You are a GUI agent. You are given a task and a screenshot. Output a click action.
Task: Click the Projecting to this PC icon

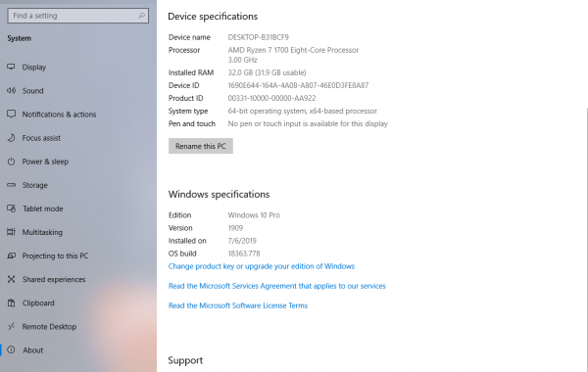pyautogui.click(x=11, y=256)
